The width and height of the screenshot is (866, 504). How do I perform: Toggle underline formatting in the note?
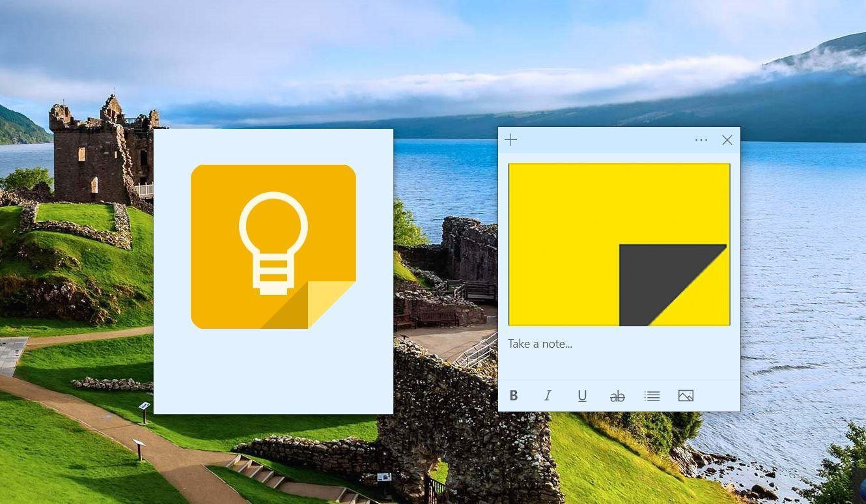(x=582, y=395)
